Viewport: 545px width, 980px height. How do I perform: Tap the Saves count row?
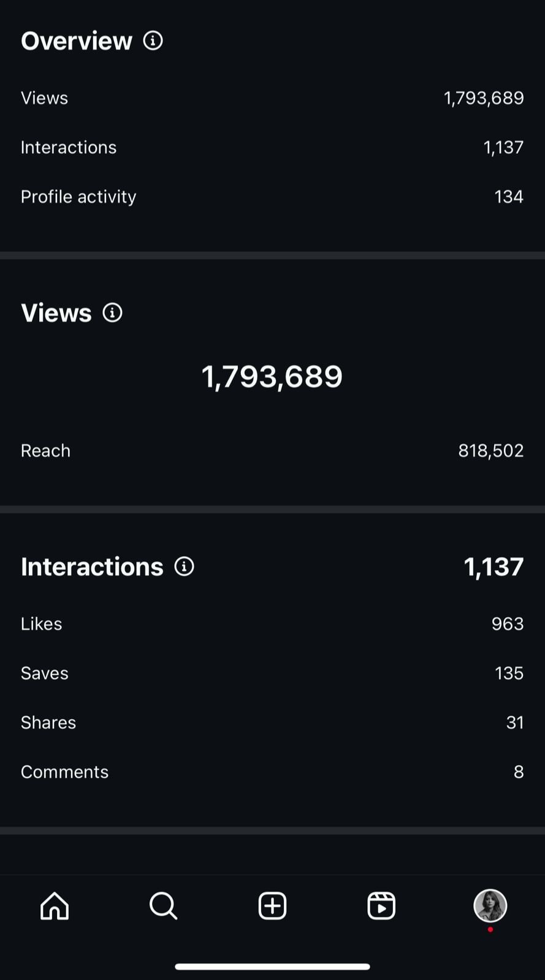click(272, 673)
